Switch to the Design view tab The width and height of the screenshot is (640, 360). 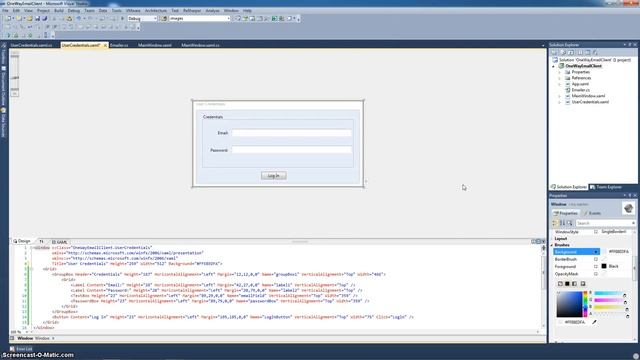coord(22,242)
